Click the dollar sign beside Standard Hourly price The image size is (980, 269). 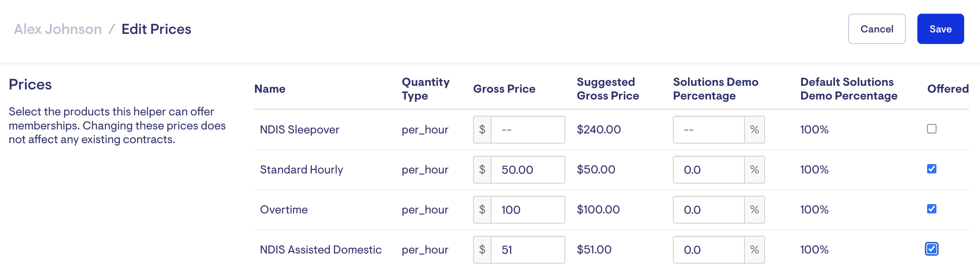click(x=482, y=169)
